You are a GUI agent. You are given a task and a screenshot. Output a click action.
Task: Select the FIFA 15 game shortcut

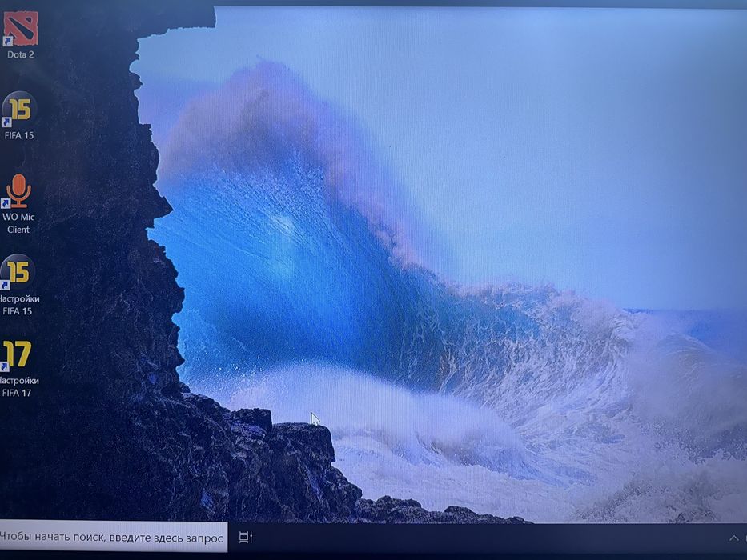click(x=19, y=116)
